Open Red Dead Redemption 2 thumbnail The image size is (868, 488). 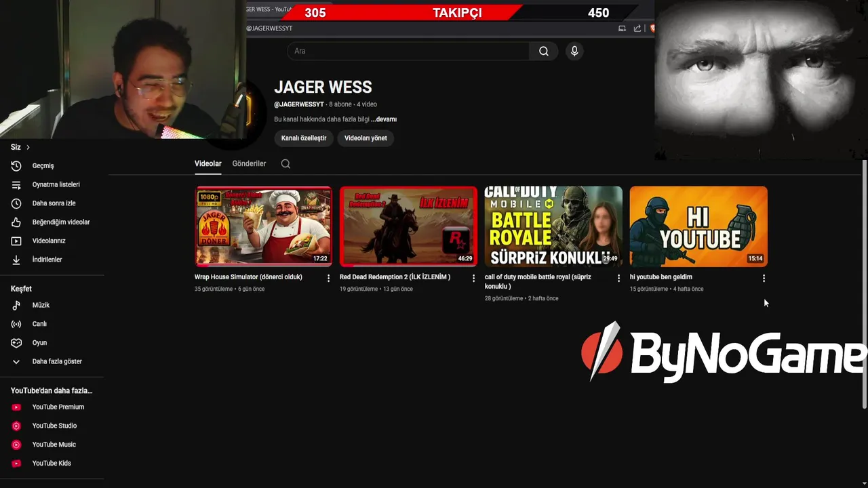408,226
